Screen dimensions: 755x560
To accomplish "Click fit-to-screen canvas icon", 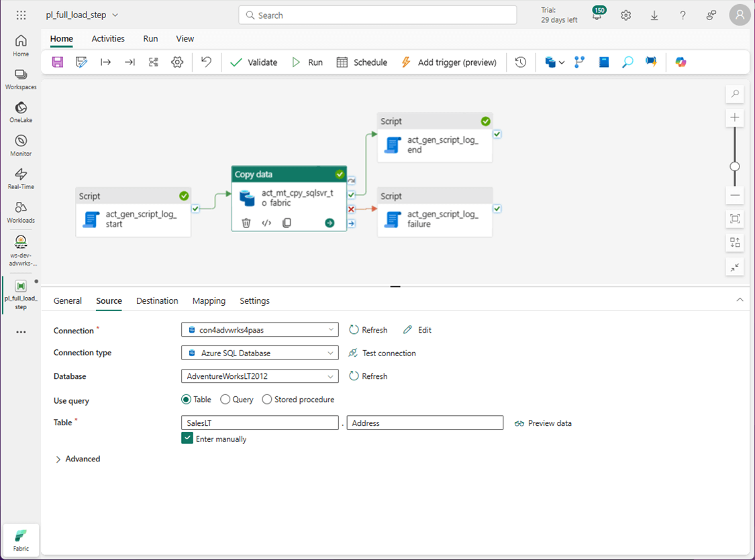I will 735,219.
